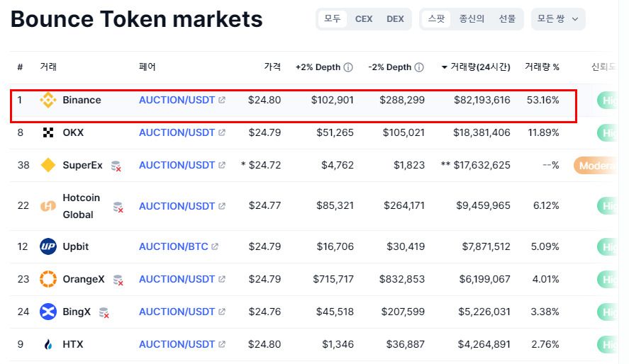Select the 모두 filter option
Image resolution: width=629 pixels, height=364 pixels.
tap(333, 19)
